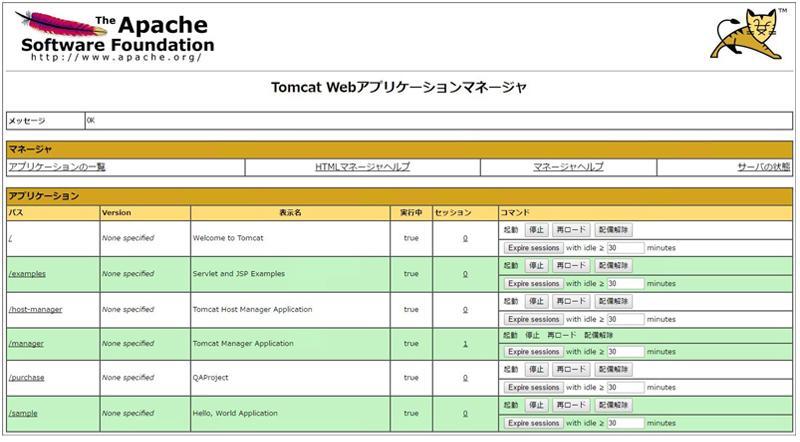Click 配備解除 button for root application
This screenshot has width=800, height=442.
tap(613, 230)
